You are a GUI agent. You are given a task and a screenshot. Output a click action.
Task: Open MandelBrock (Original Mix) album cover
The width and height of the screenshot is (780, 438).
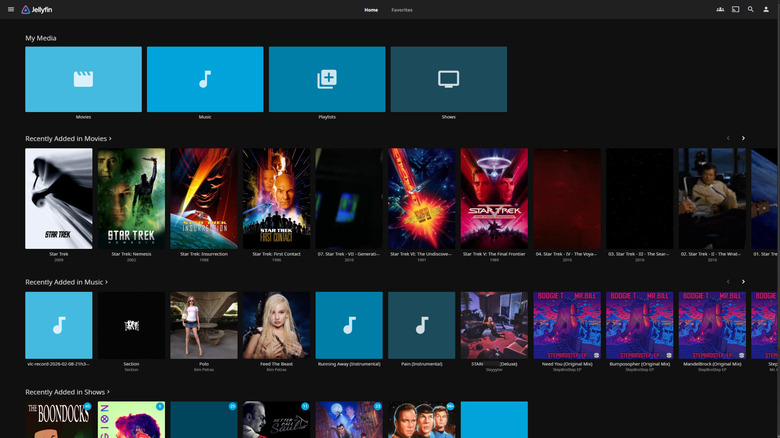point(712,325)
